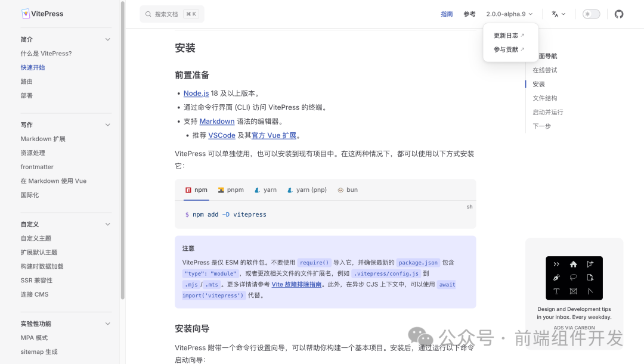Open the 指南 navigation menu
644x364 pixels.
pos(447,14)
